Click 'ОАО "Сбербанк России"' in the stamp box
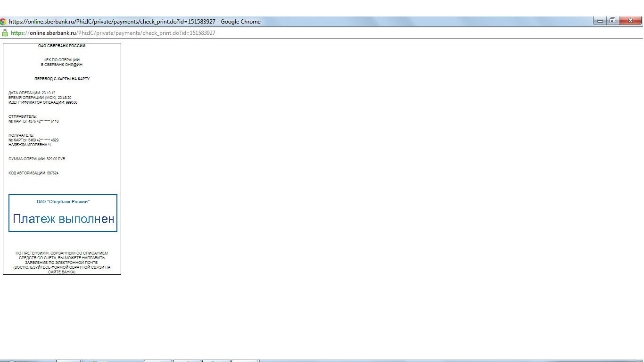 click(x=63, y=202)
